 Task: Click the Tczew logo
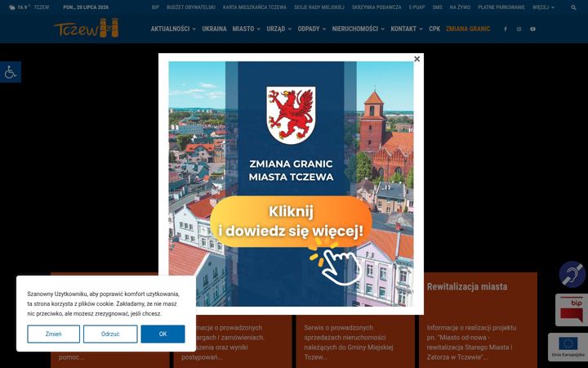[x=87, y=28]
